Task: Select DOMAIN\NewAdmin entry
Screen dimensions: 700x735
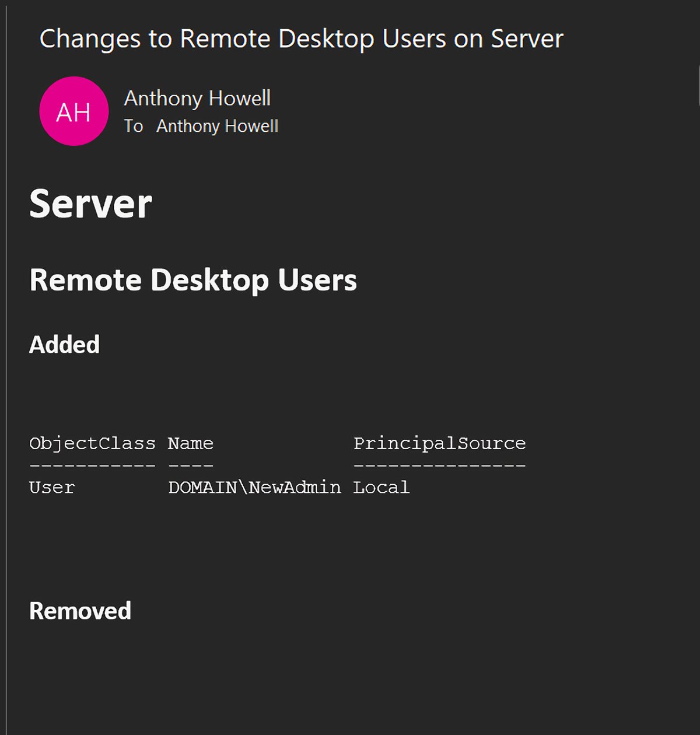Action: 254,488
